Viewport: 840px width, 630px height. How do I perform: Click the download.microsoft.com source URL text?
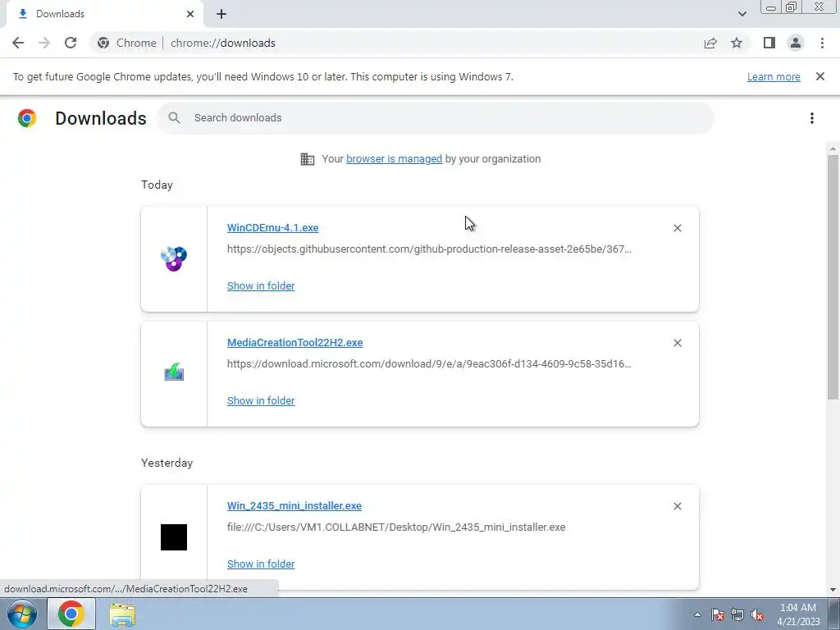429,363
